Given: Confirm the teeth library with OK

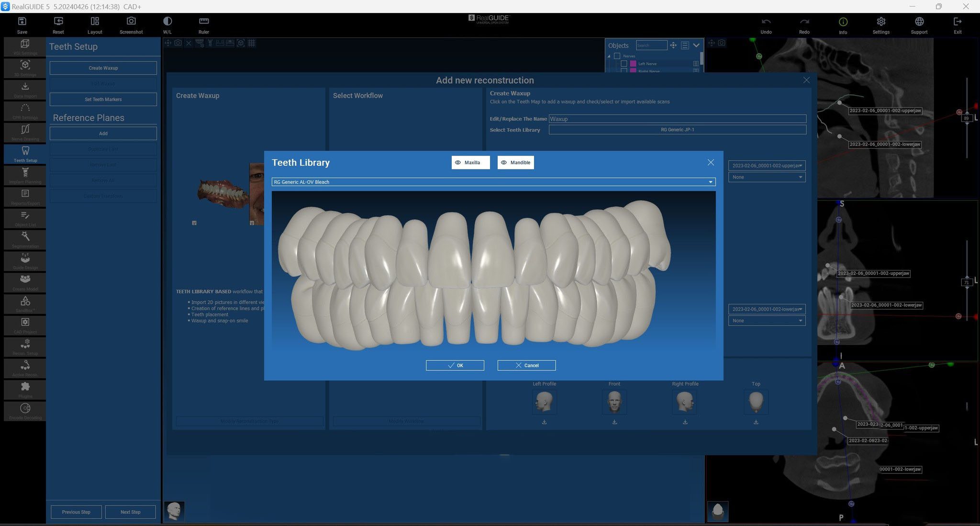Looking at the screenshot, I should [x=455, y=365].
